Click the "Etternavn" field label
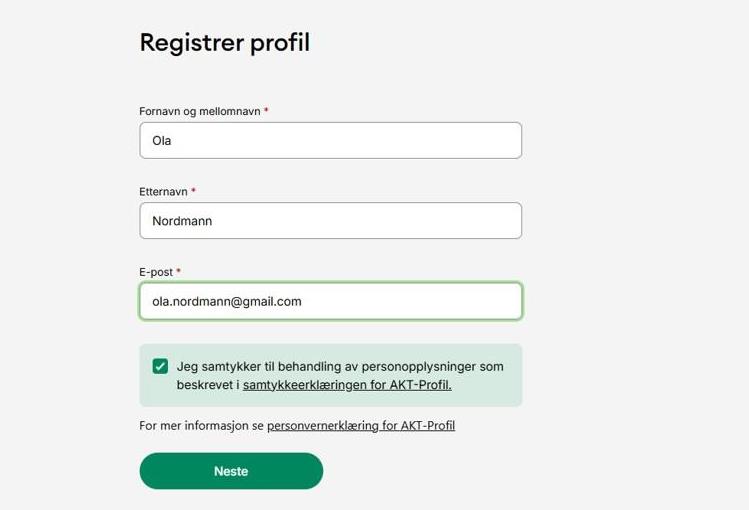 click(163, 191)
